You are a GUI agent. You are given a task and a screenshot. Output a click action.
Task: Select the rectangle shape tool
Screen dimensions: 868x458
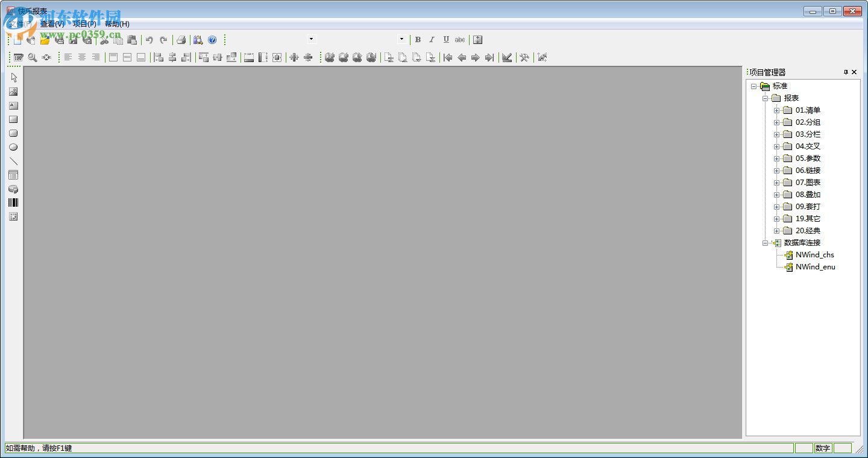point(13,119)
